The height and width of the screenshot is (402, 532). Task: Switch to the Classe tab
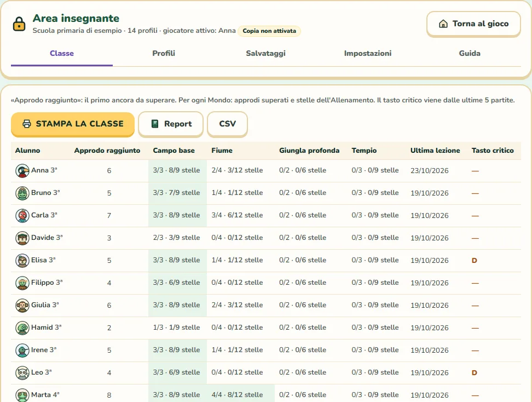point(62,53)
